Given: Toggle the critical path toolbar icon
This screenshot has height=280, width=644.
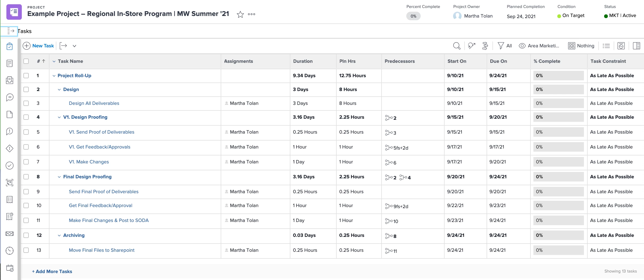Looking at the screenshot, I should tap(471, 46).
